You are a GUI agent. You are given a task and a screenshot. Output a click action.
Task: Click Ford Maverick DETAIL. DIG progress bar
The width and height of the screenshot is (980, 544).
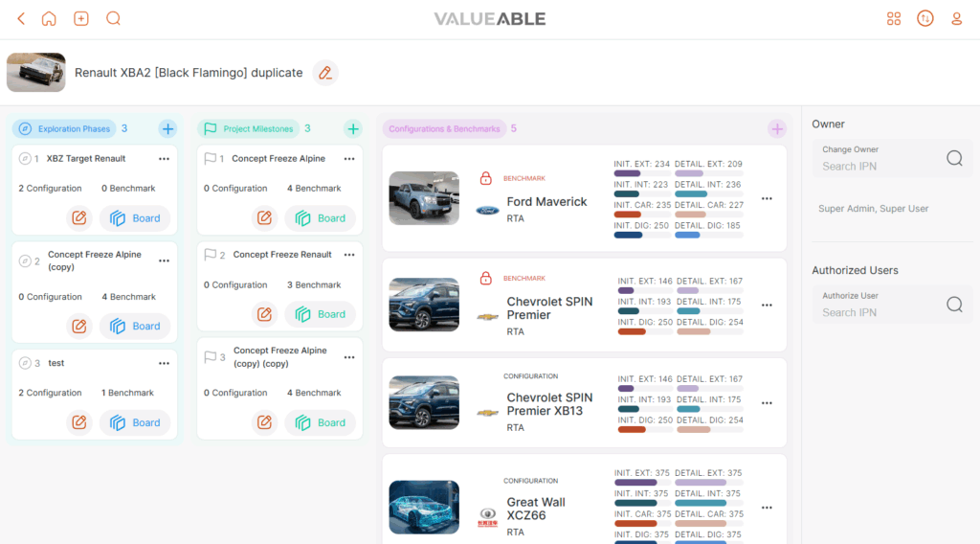[709, 235]
